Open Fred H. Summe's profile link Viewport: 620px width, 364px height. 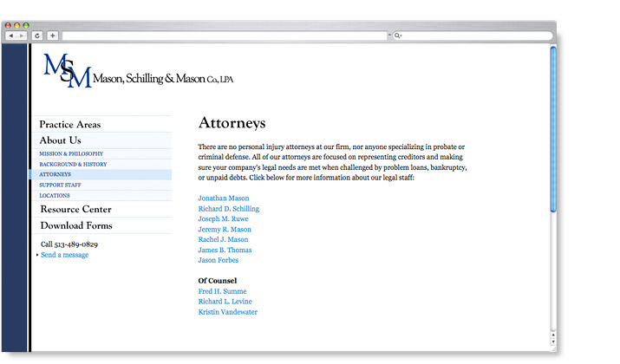click(222, 291)
